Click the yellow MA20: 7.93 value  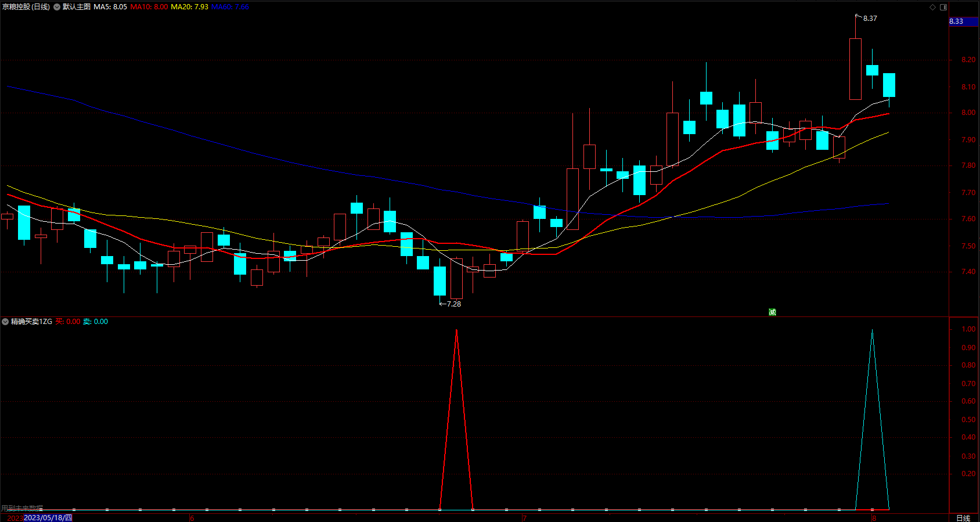click(189, 7)
